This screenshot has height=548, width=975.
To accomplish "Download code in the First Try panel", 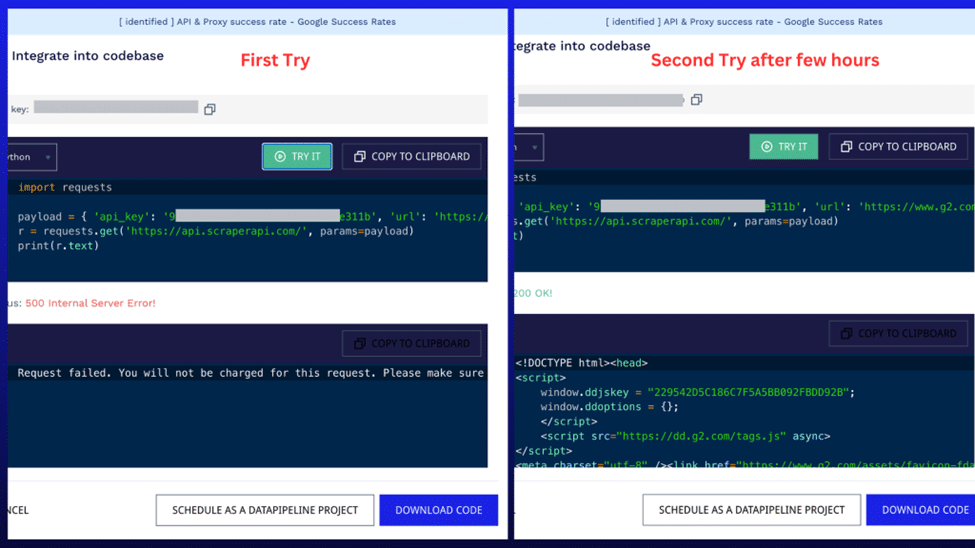I will [x=438, y=510].
